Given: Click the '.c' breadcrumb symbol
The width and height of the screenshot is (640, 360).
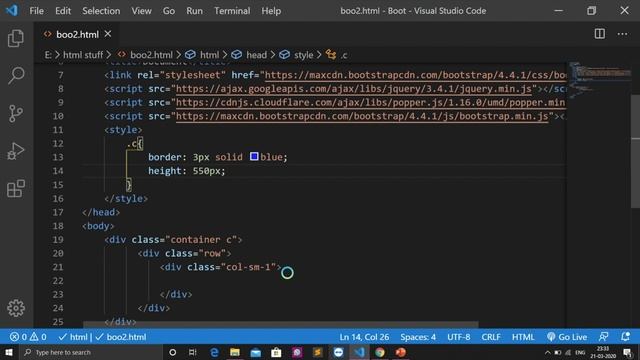Looking at the screenshot, I should pyautogui.click(x=337, y=55).
